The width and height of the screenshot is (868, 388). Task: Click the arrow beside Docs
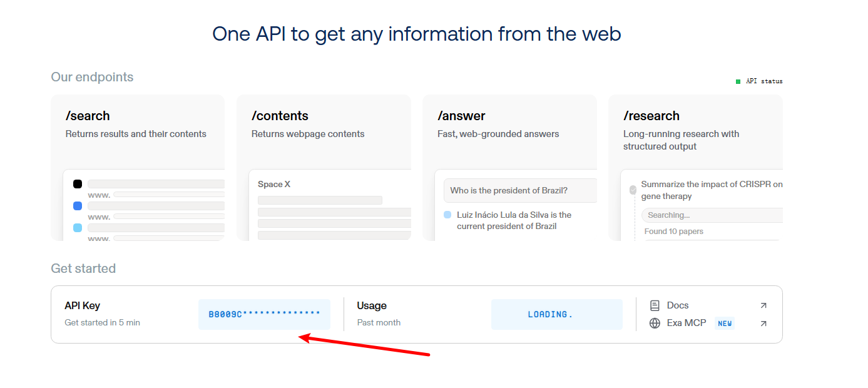[763, 305]
